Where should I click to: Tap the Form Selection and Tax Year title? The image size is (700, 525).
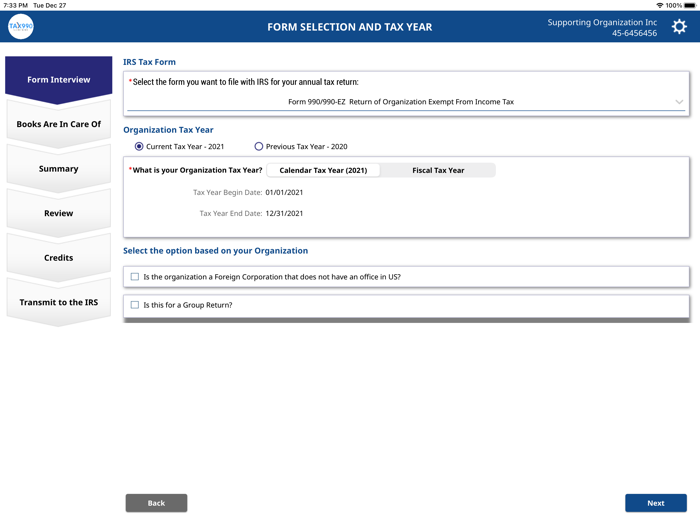pos(350,27)
